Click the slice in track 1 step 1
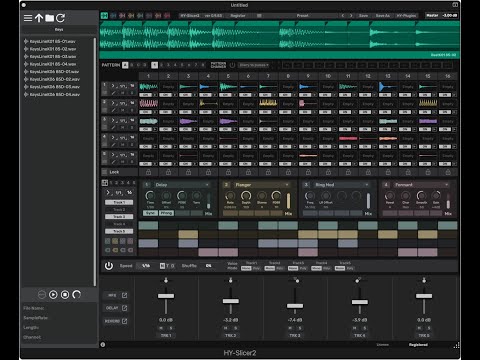 pyautogui.click(x=148, y=87)
